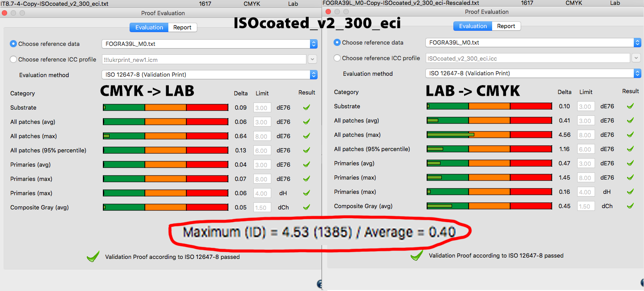Switch to Report tab in Rescaled window
The height and width of the screenshot is (291, 644).
pyautogui.click(x=506, y=26)
